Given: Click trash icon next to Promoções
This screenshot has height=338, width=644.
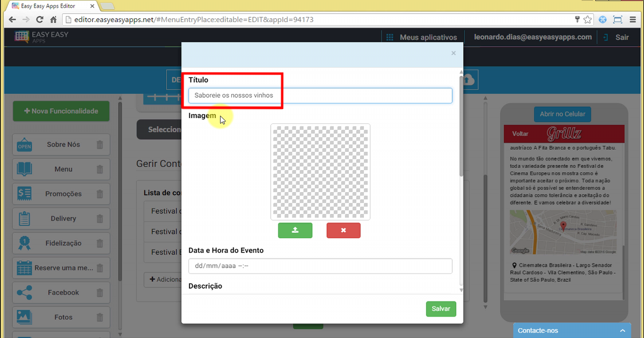Looking at the screenshot, I should (99, 194).
